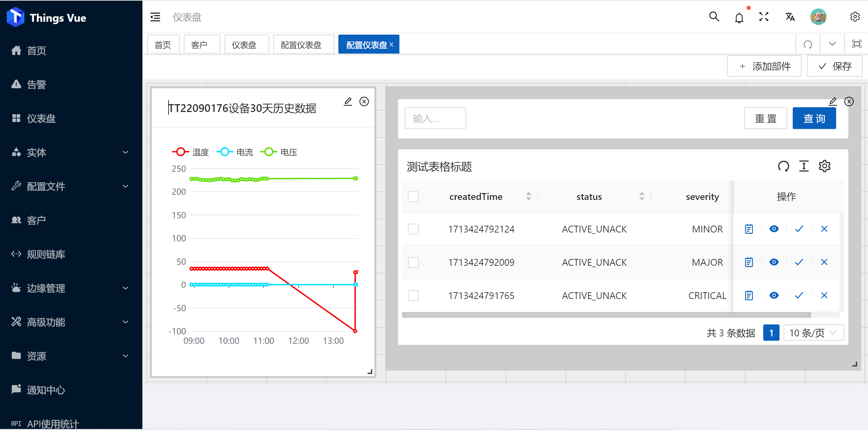868x430 pixels.
Task: Collapse the sidebar via hamburger icon
Action: pyautogui.click(x=155, y=17)
